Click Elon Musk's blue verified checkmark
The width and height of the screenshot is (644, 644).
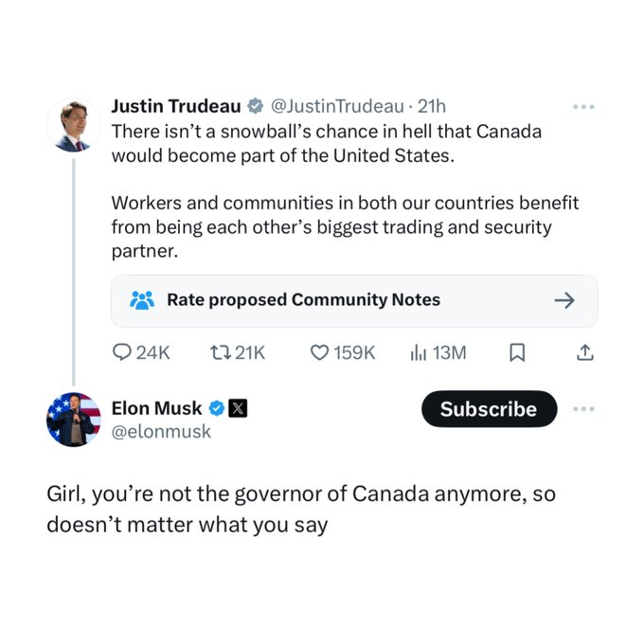tap(216, 408)
